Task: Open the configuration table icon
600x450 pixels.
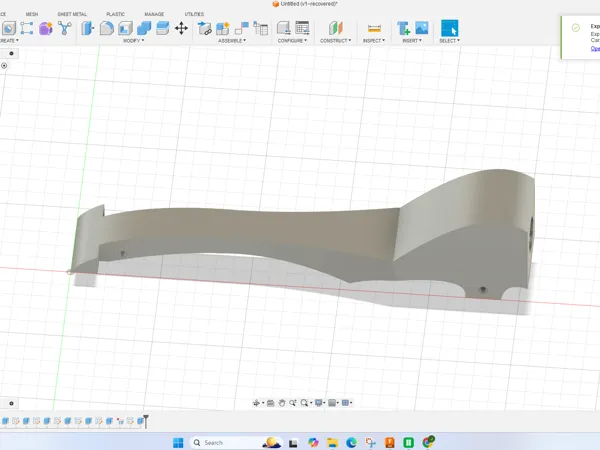Action: tap(302, 28)
